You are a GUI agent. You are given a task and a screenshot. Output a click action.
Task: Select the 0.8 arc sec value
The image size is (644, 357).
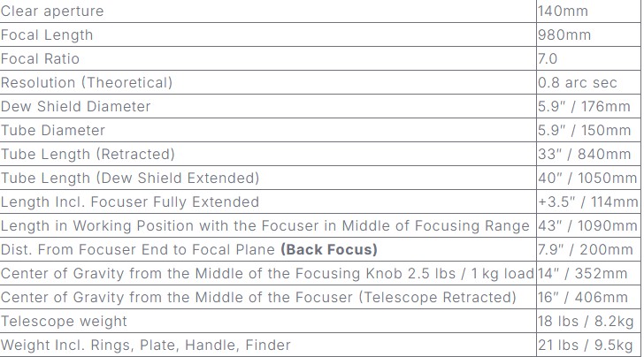[577, 83]
